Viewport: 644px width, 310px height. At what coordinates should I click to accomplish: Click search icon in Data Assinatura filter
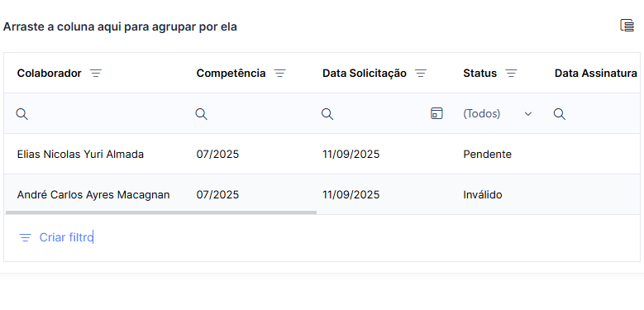point(560,114)
